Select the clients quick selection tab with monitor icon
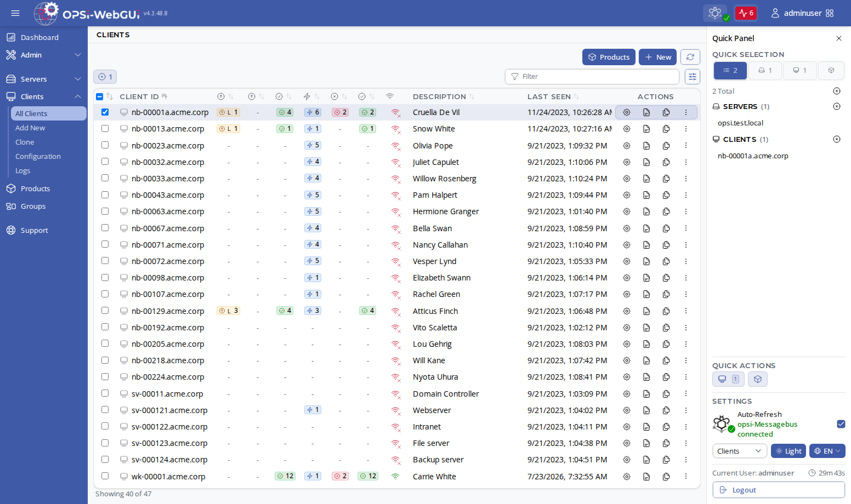The height and width of the screenshot is (504, 851). click(x=799, y=70)
